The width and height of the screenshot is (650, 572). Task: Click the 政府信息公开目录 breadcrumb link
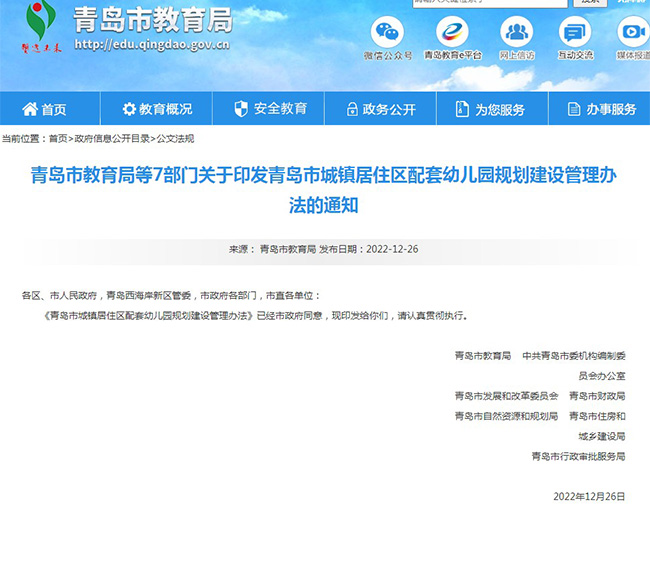(112, 139)
